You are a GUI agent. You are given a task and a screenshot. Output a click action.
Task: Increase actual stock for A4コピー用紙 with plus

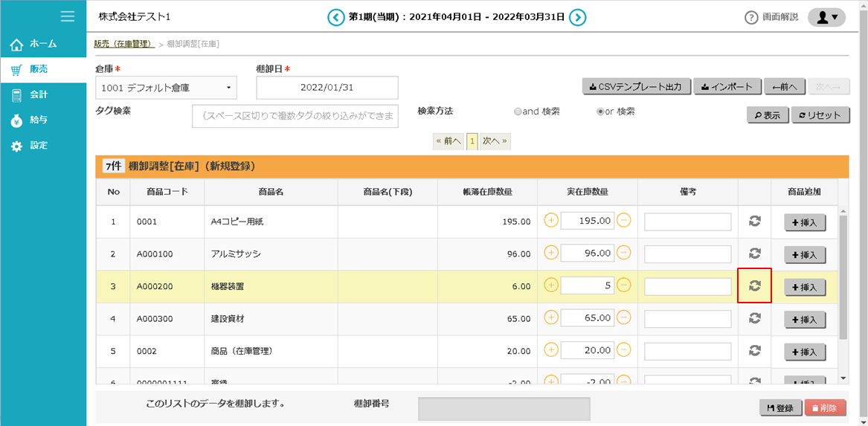[x=551, y=221]
